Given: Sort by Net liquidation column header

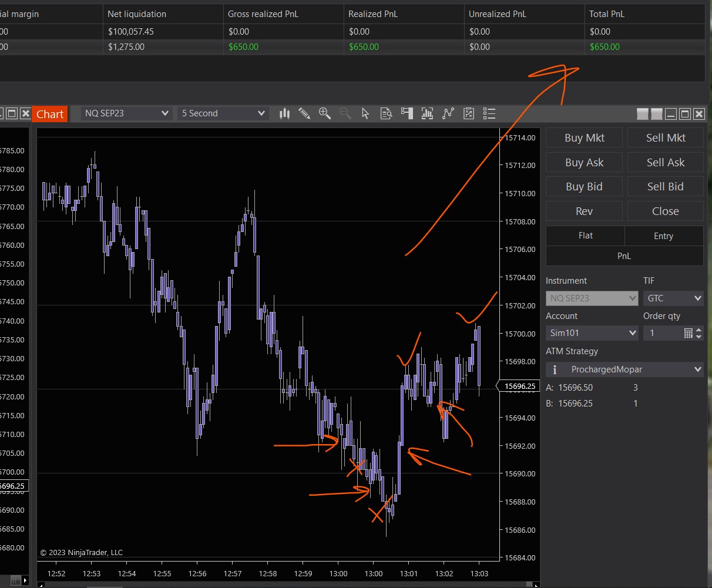Looking at the screenshot, I should pyautogui.click(x=163, y=14).
